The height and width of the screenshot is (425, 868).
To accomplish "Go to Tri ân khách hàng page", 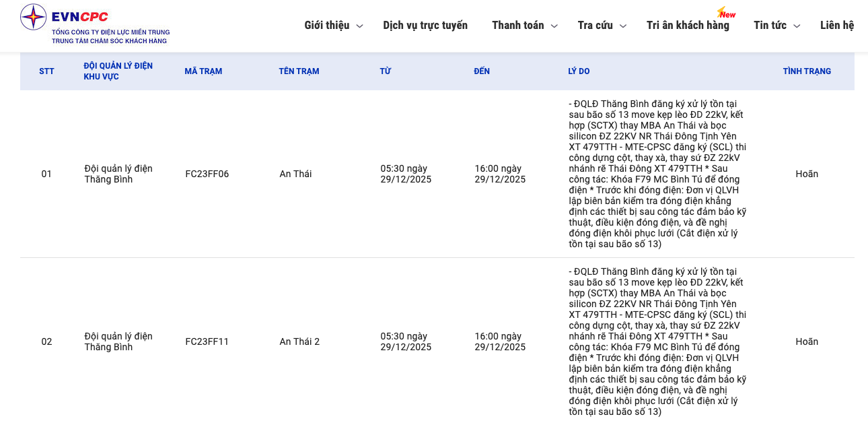I will [x=688, y=26].
